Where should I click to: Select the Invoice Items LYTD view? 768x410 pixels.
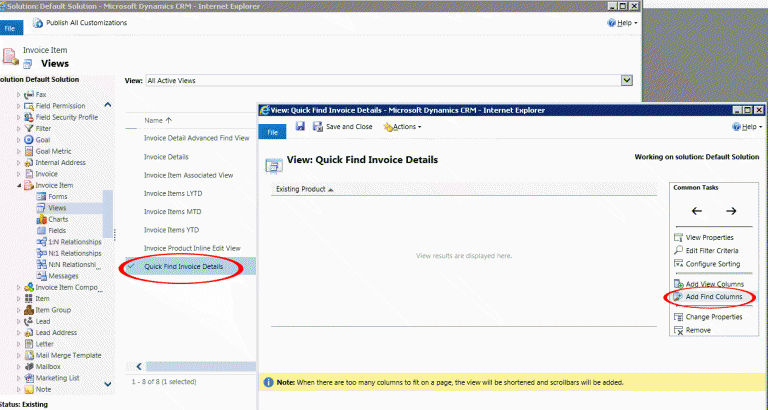[x=173, y=193]
